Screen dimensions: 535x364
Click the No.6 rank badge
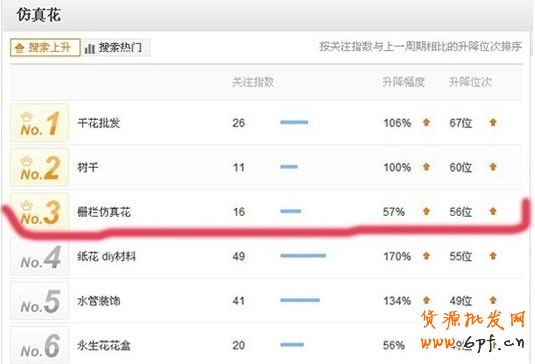[40, 345]
